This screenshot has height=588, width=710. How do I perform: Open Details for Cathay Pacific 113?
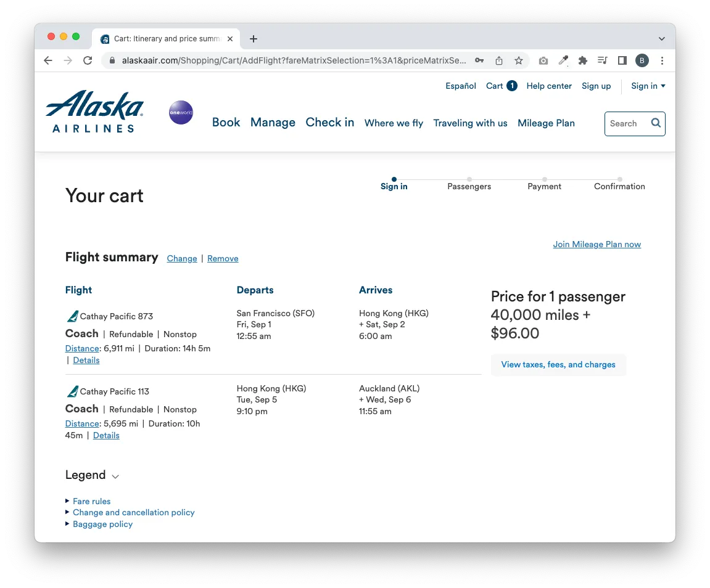coord(106,435)
